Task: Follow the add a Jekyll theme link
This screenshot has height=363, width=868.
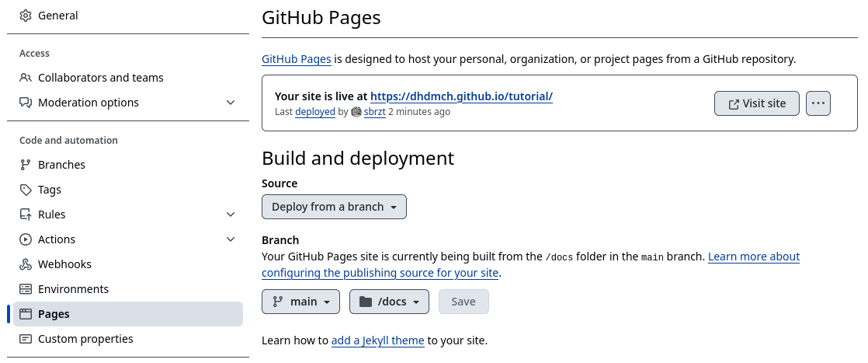Action: click(x=377, y=340)
